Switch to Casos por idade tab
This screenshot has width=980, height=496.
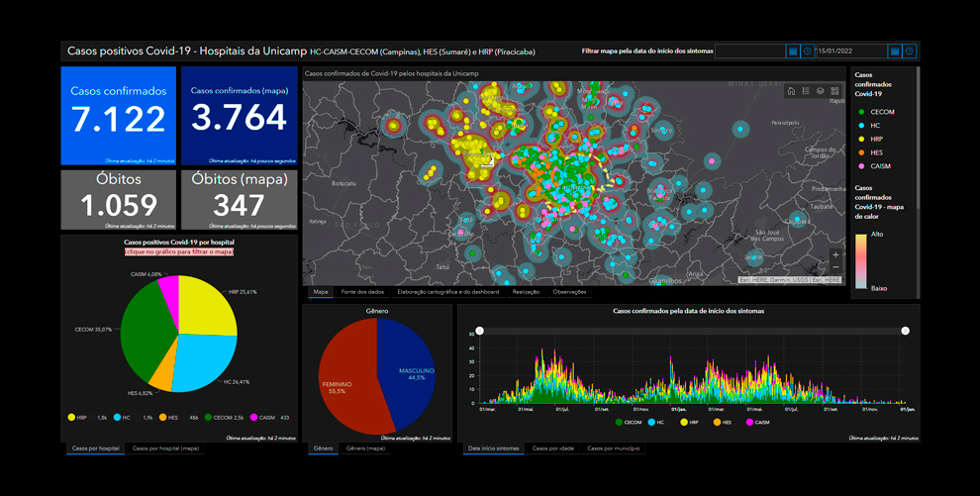pos(552,448)
